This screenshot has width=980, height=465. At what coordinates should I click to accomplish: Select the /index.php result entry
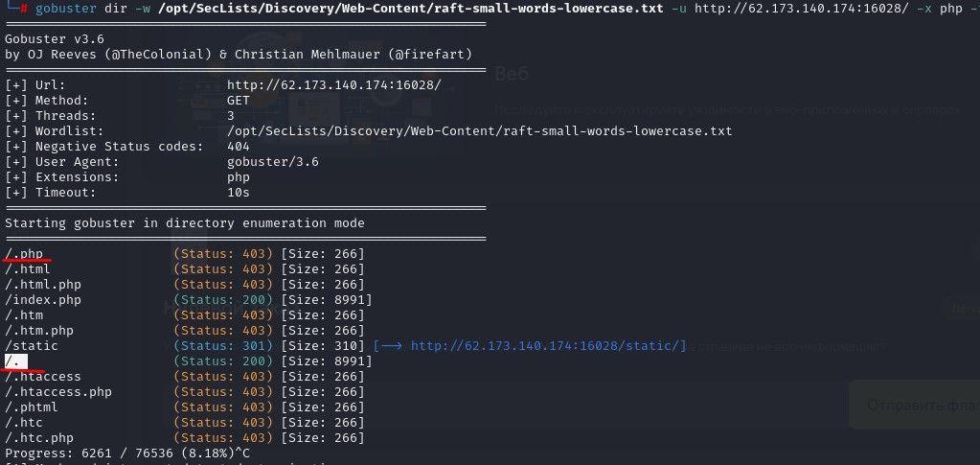[x=43, y=300]
